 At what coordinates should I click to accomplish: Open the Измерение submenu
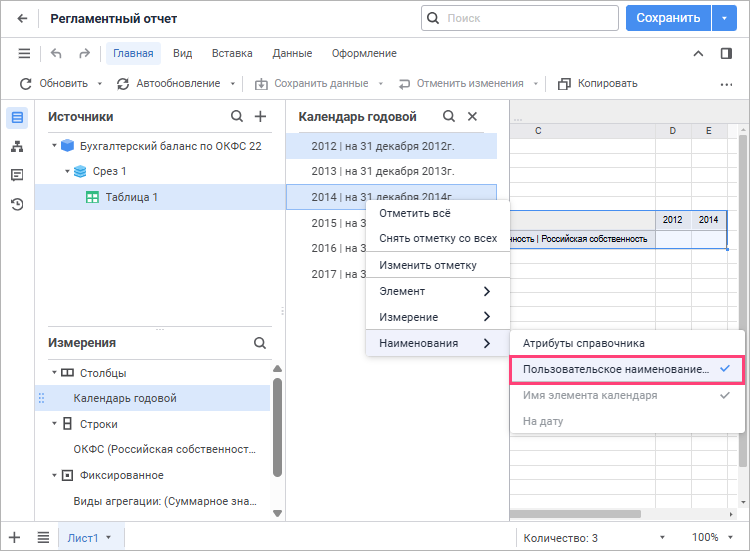point(438,317)
